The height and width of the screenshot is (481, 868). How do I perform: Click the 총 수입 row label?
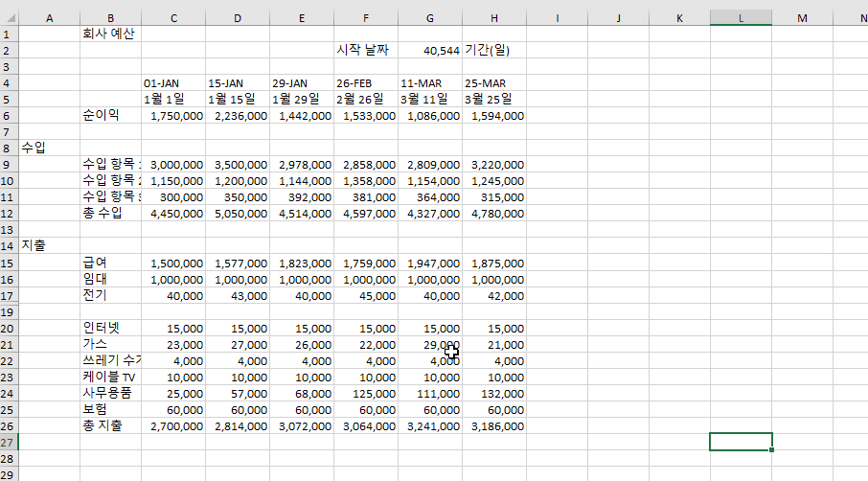(x=110, y=213)
